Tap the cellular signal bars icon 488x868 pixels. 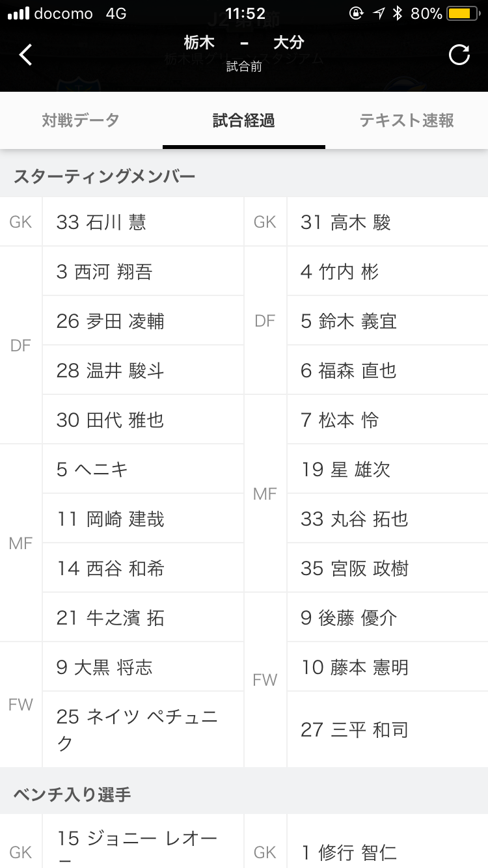point(18,14)
